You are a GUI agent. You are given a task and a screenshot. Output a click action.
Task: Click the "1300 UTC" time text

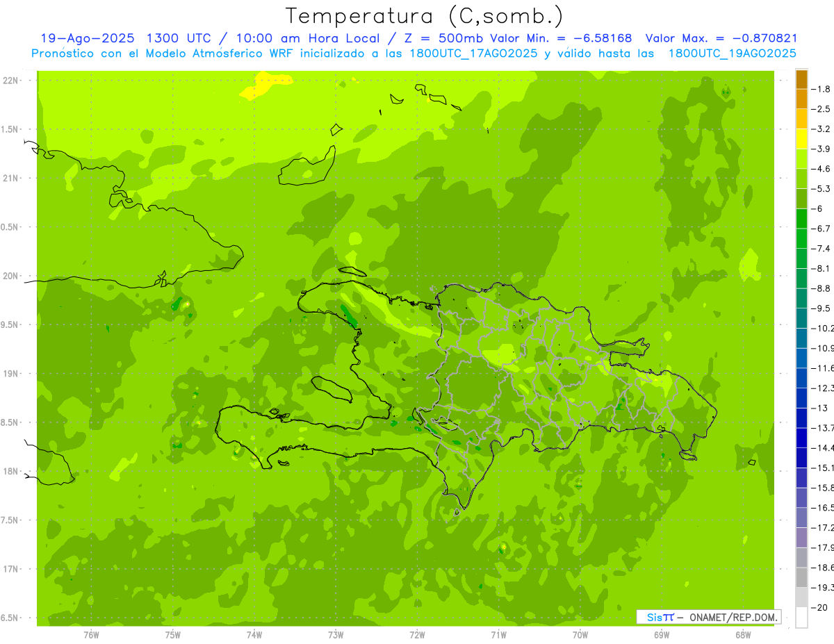click(x=179, y=38)
